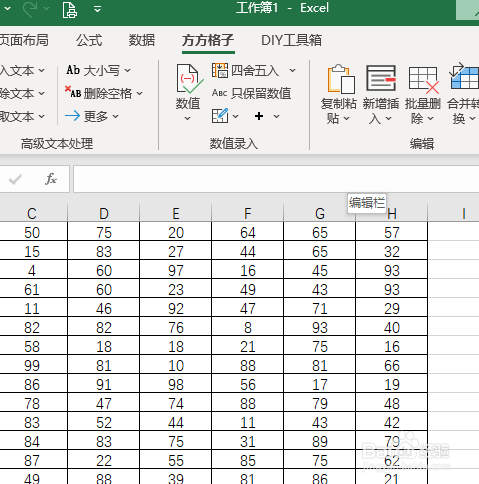Viewport: 479px width, 484px height.
Task: Click the 数值 document icon
Action: pyautogui.click(x=190, y=79)
